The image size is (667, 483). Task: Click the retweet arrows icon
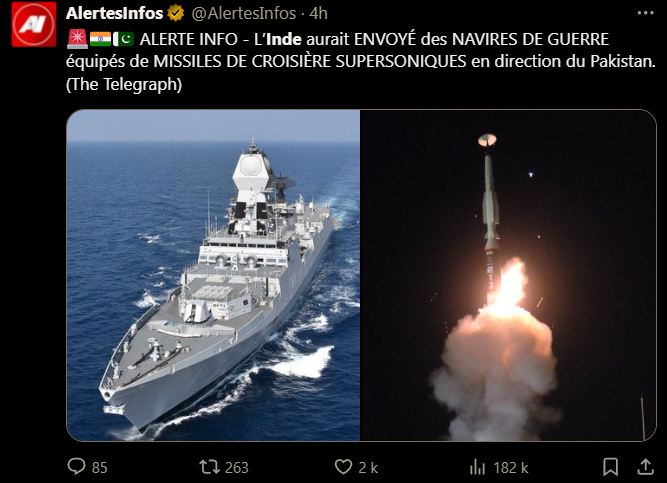210,467
